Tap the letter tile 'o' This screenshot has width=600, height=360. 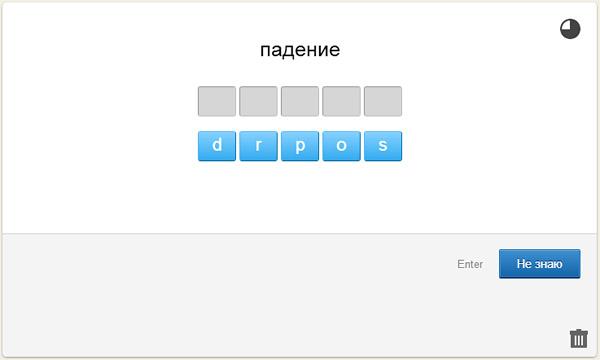coord(341,146)
